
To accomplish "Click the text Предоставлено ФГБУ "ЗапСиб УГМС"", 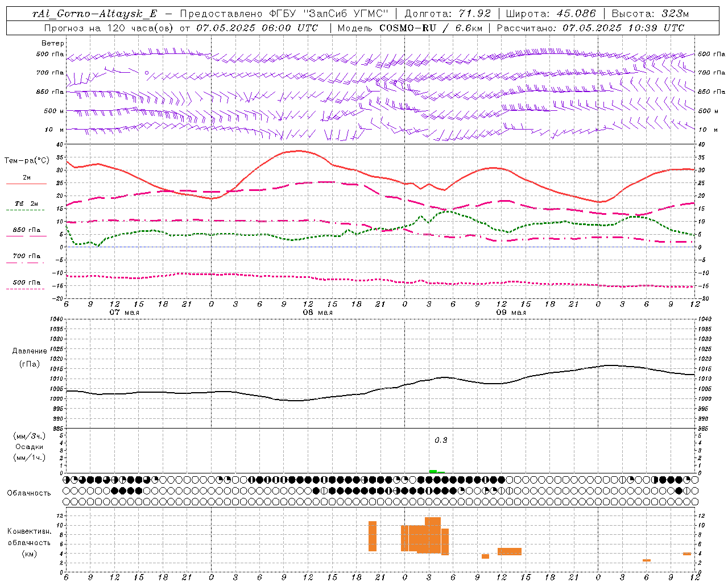I will pos(284,14).
